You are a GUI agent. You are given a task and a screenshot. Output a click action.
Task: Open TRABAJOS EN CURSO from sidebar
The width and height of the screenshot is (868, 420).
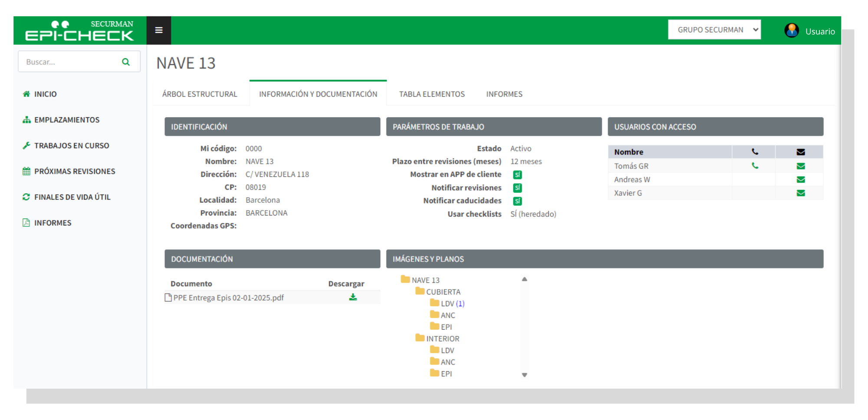click(72, 146)
